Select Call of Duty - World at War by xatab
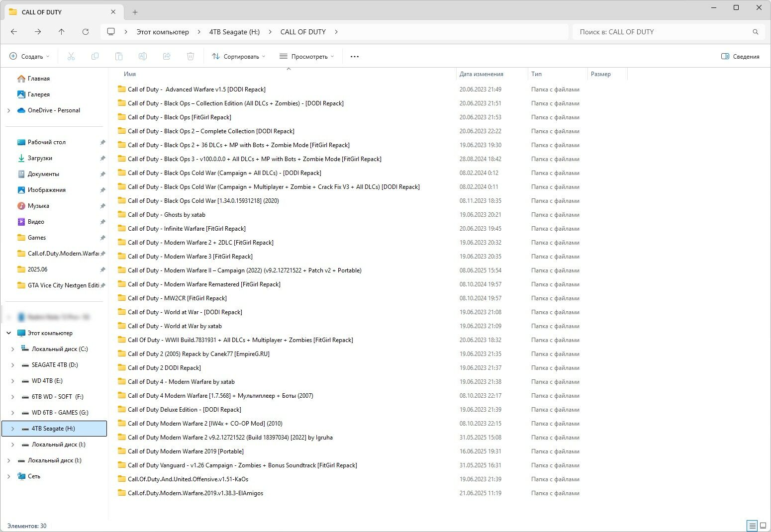Viewport: 771px width, 532px height. point(175,326)
